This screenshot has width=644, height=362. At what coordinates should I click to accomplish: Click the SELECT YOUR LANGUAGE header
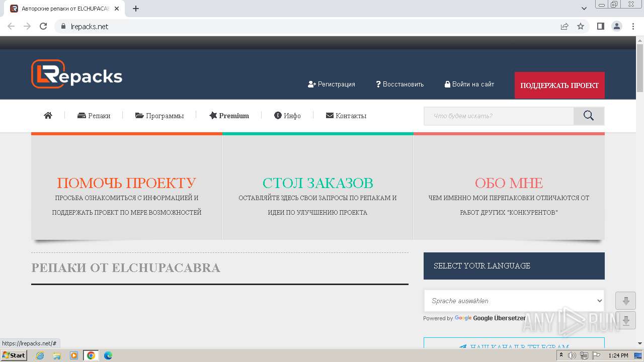point(514,266)
